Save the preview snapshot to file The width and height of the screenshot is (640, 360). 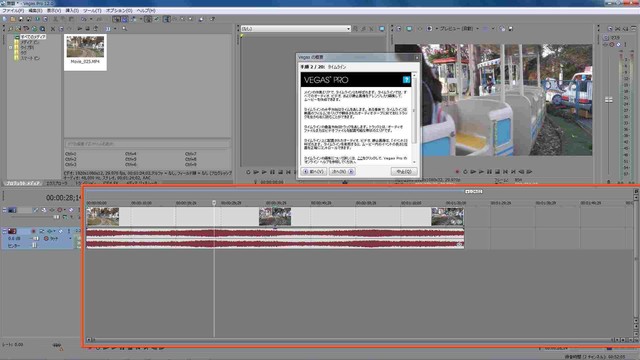point(511,29)
